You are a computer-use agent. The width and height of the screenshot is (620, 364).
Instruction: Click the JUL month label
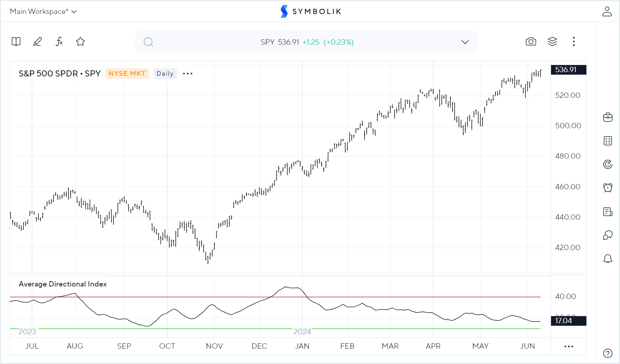click(32, 346)
